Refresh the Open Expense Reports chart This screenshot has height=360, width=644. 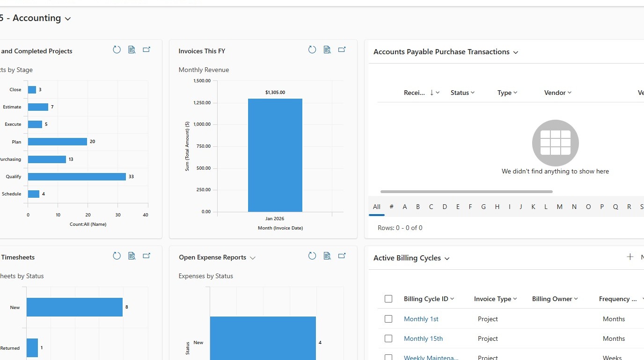[312, 256]
